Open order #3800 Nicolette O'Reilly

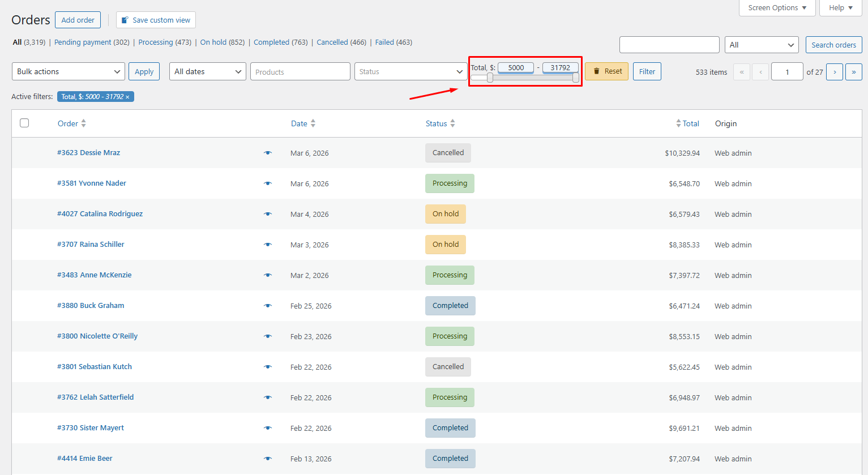pyautogui.click(x=97, y=336)
